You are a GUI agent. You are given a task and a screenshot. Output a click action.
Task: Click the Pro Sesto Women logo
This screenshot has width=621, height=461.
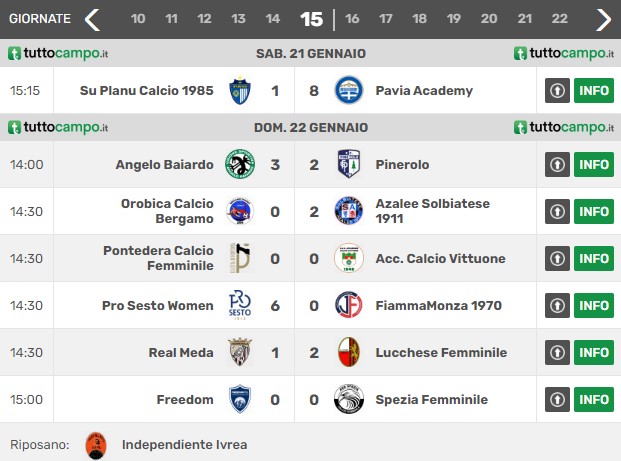[x=240, y=305]
